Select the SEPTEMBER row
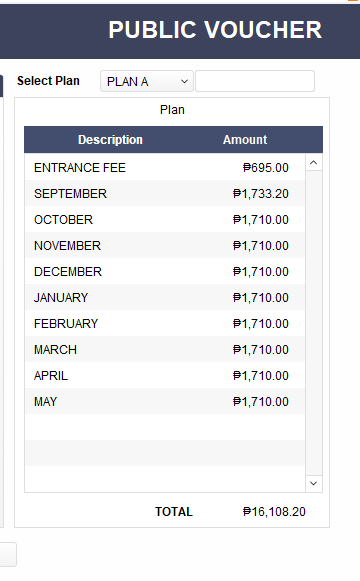 click(x=165, y=193)
